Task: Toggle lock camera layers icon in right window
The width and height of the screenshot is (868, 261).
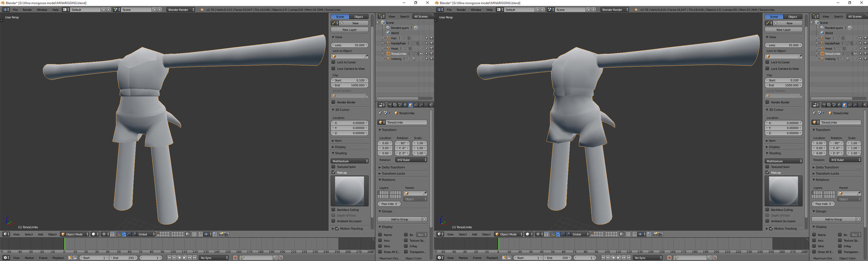Action: point(622,234)
